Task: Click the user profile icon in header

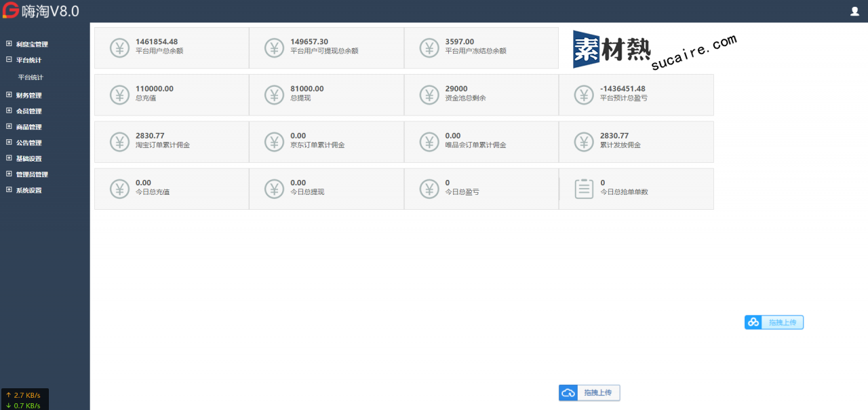Action: point(854,11)
